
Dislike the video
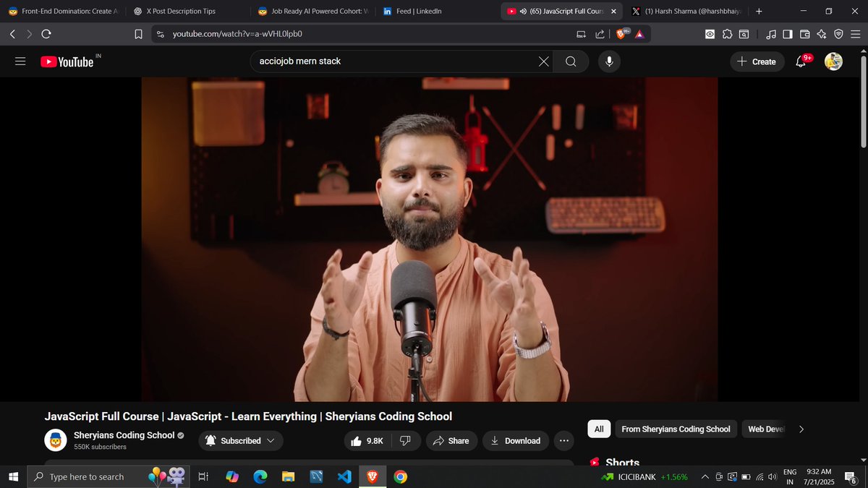(x=405, y=440)
